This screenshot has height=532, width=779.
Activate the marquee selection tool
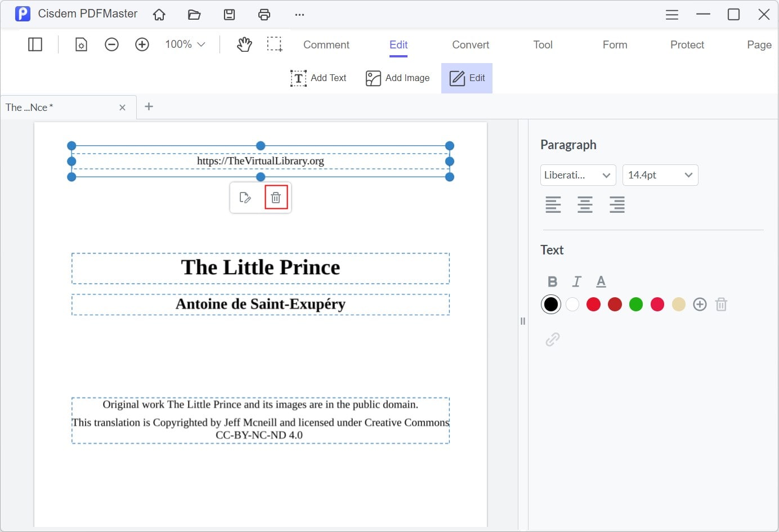pos(275,44)
